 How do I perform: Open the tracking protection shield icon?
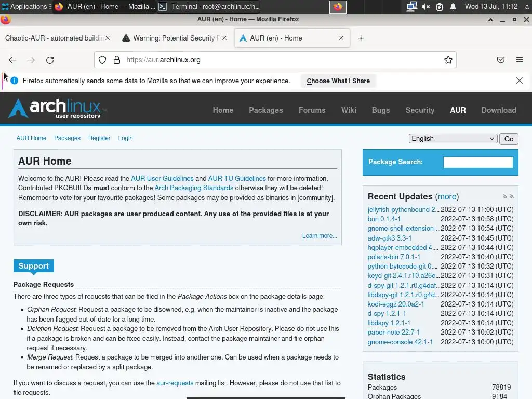(102, 60)
